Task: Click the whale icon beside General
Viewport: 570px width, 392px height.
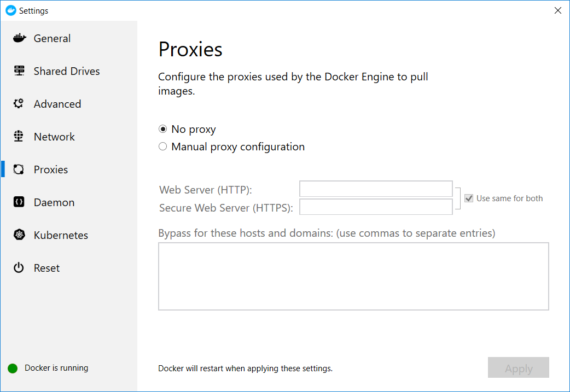Action: [x=19, y=38]
